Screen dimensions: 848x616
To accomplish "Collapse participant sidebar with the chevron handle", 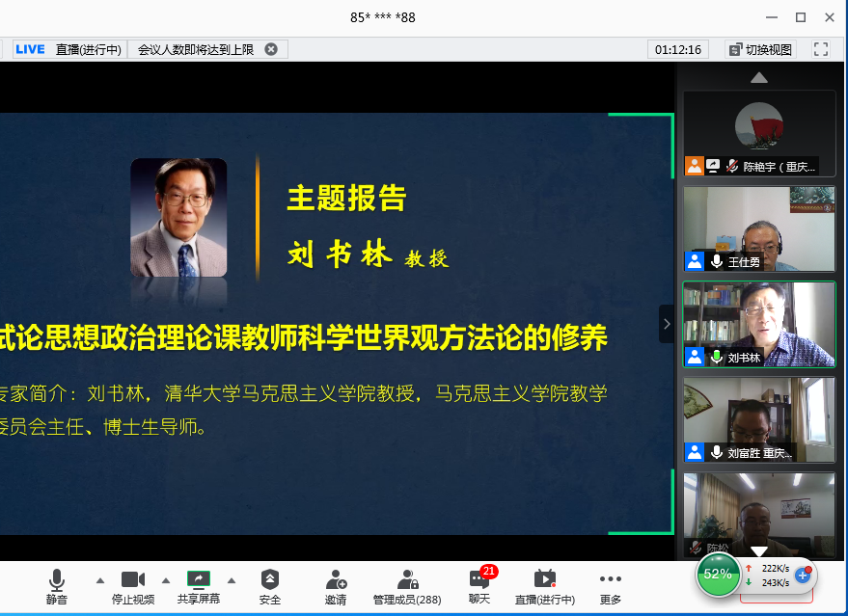I will pos(666,324).
